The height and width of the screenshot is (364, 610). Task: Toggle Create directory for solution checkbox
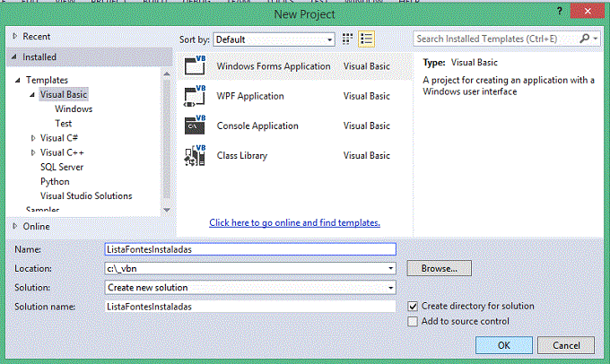coord(413,307)
